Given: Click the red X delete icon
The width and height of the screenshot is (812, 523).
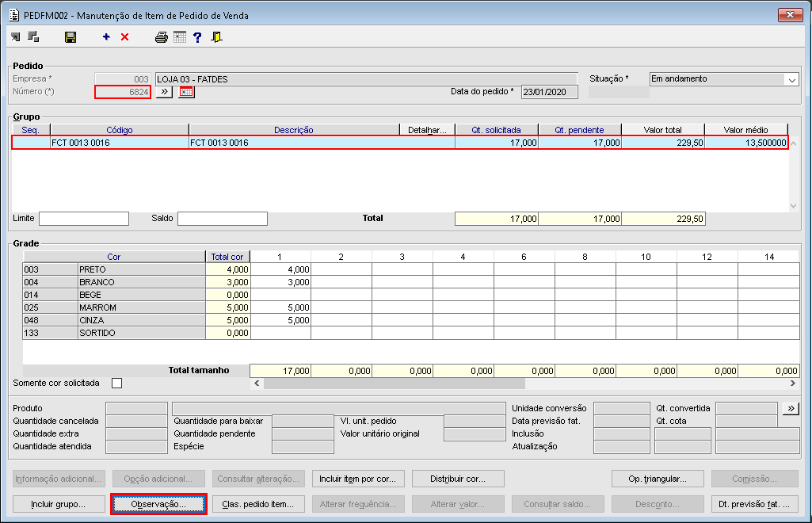Looking at the screenshot, I should click(x=124, y=37).
